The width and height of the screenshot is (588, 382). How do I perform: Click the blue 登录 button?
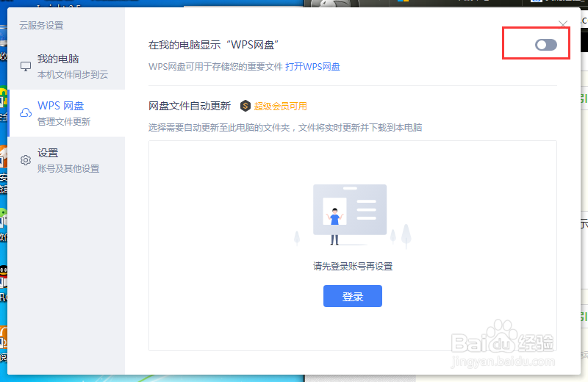tap(353, 296)
